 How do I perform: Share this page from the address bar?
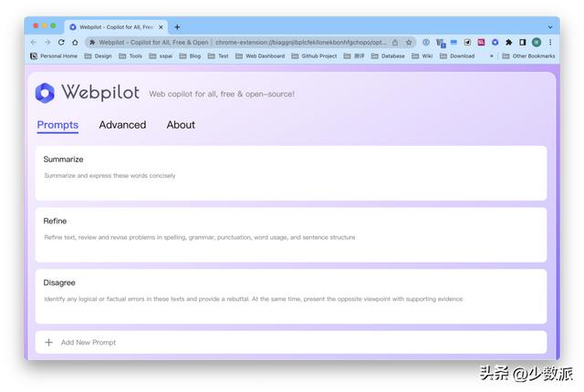(x=395, y=43)
